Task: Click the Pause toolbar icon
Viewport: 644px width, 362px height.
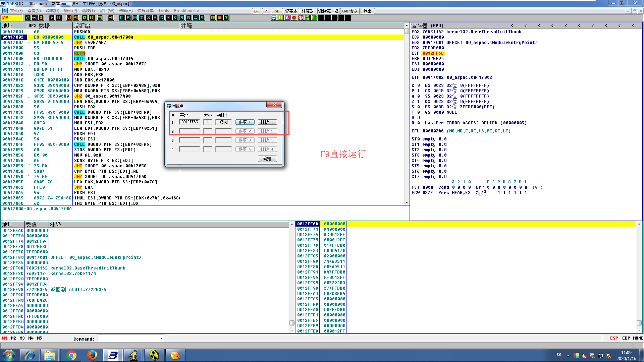Action: coord(58,18)
